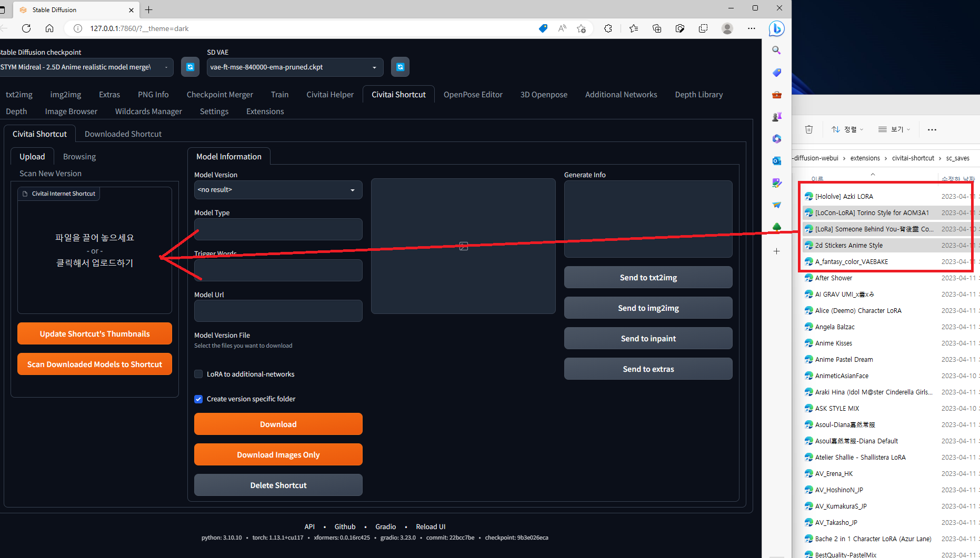Open the sidebar tools briefcase icon
980x558 pixels.
click(x=776, y=95)
